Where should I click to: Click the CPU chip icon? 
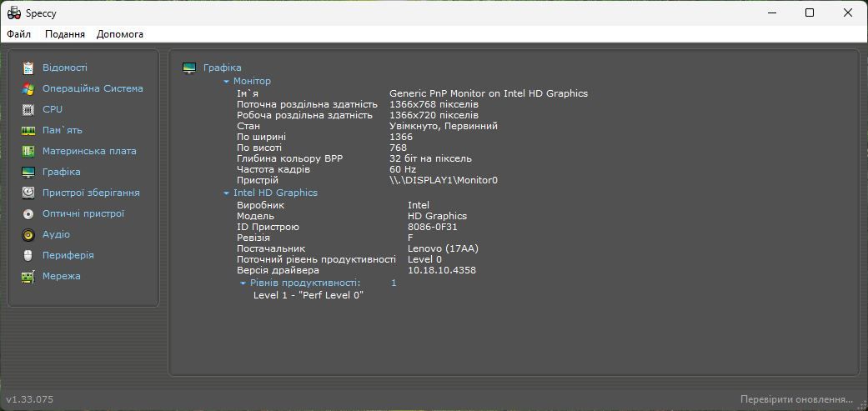click(x=28, y=109)
